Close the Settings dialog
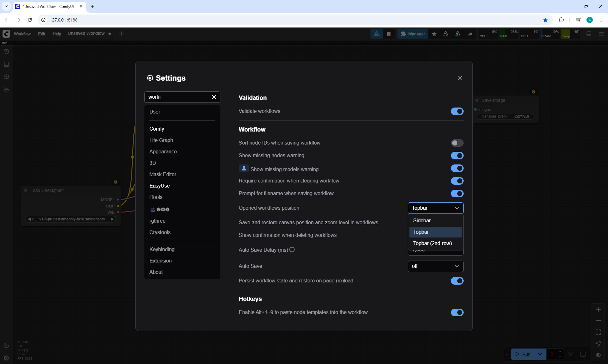The height and width of the screenshot is (364, 608). coord(459,78)
